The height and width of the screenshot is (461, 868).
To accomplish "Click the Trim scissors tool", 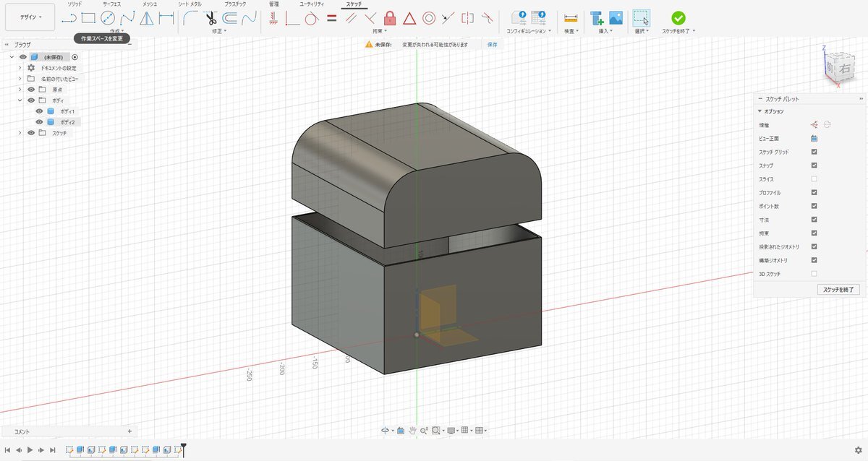I will (210, 18).
